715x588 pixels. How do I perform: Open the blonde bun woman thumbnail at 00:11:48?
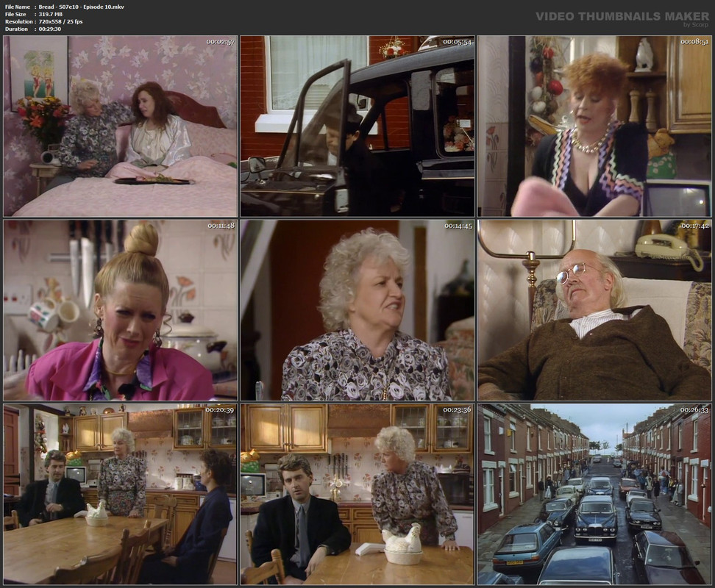point(121,310)
